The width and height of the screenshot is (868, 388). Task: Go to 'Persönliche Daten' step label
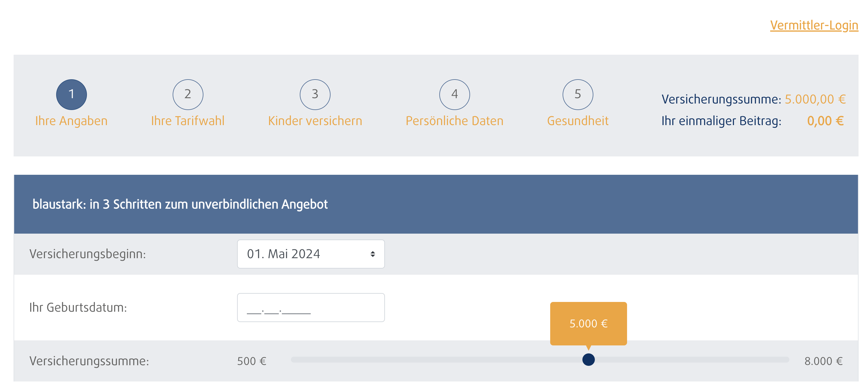[x=454, y=121]
